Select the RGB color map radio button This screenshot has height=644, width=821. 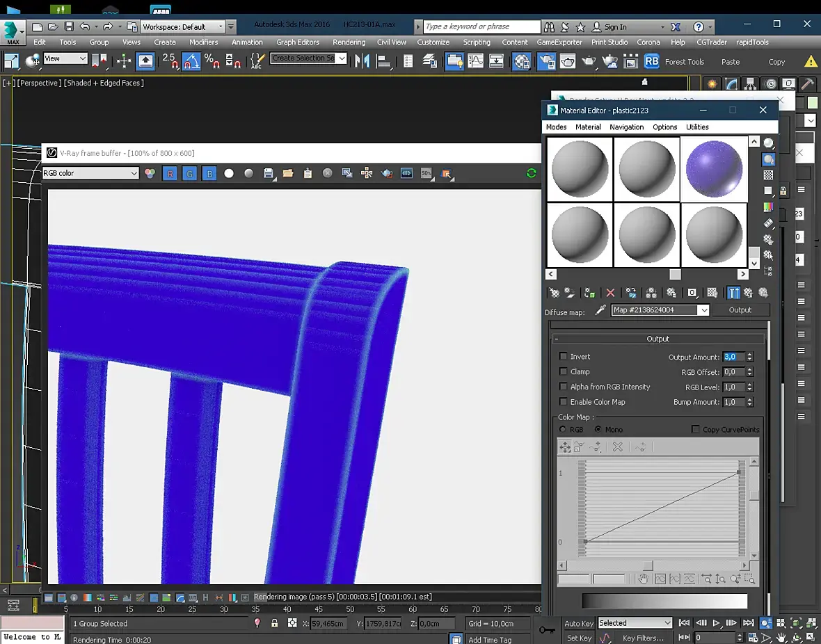pos(564,430)
